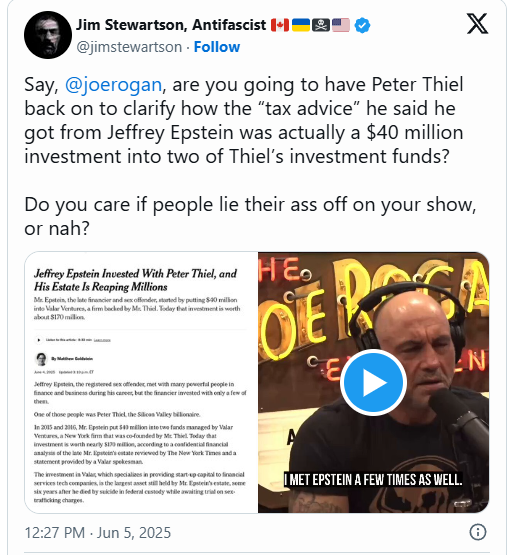Open the Jim Stewartson, Antifascist display name

pyautogui.click(x=171, y=25)
